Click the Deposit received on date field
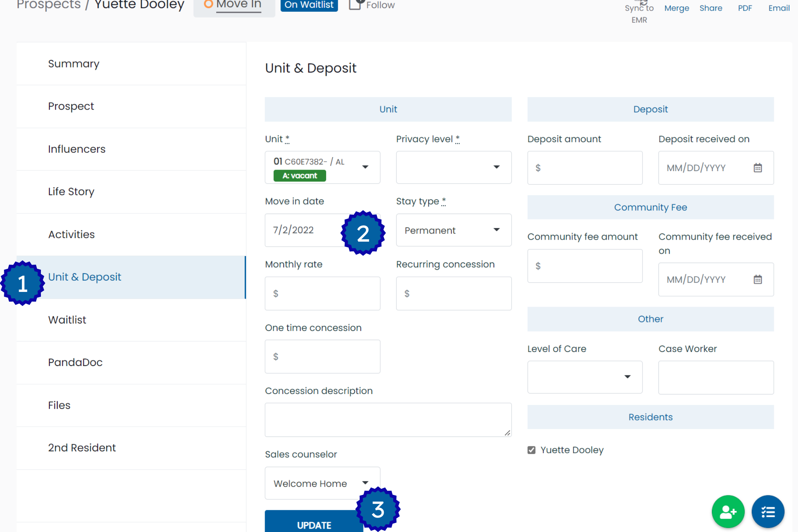Screen dimensions: 798x532 [716, 168]
